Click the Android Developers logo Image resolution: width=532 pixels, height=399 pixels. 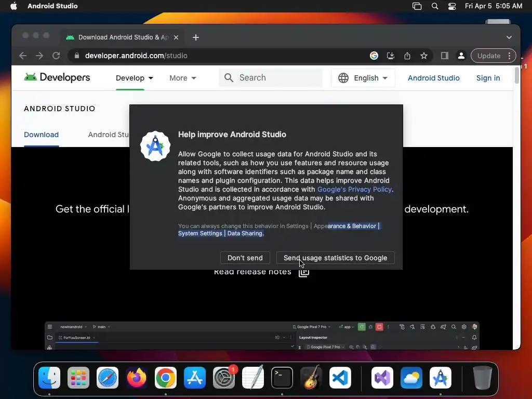[57, 78]
